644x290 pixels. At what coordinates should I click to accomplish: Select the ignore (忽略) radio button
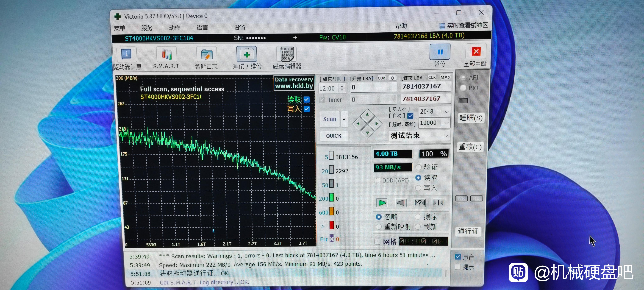coord(379,217)
